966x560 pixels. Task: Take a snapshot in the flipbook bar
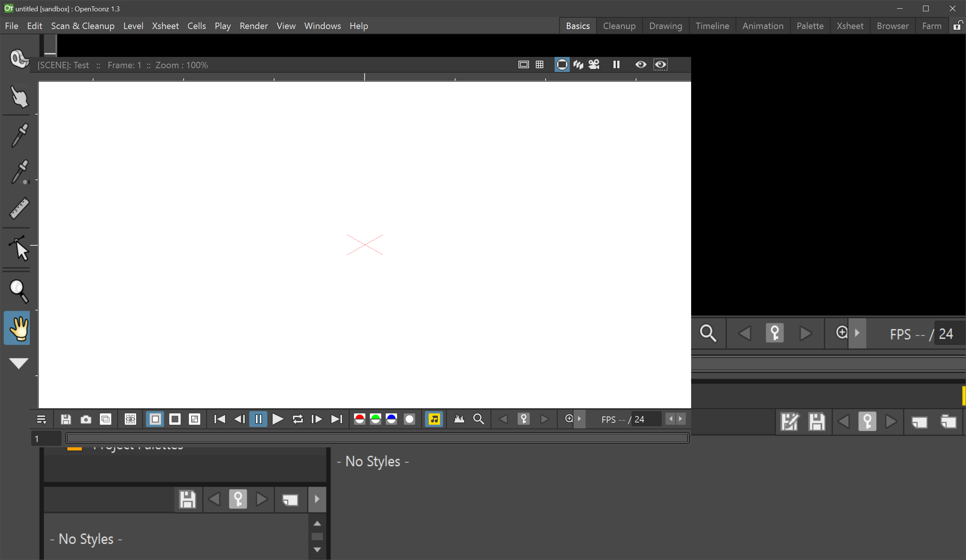point(86,419)
